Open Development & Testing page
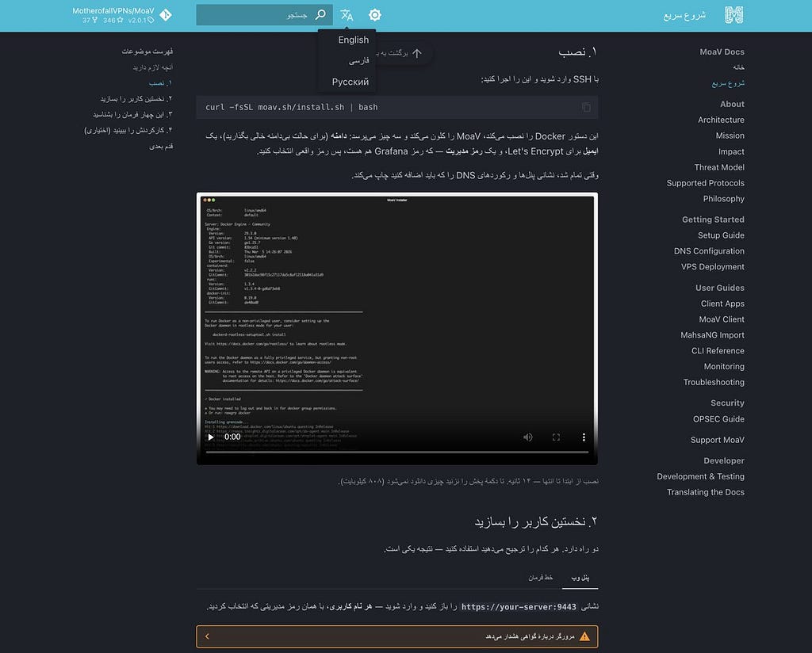Image resolution: width=812 pixels, height=653 pixels. pyautogui.click(x=700, y=476)
